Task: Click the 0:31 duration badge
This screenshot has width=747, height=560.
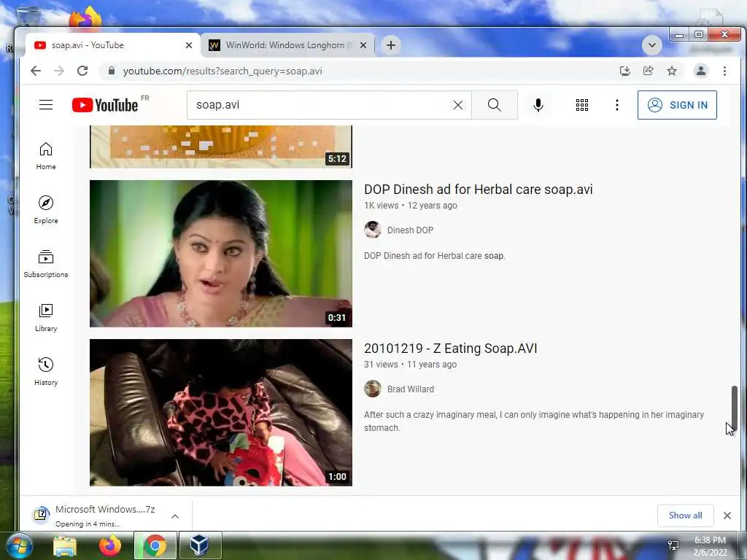Action: [x=337, y=318]
